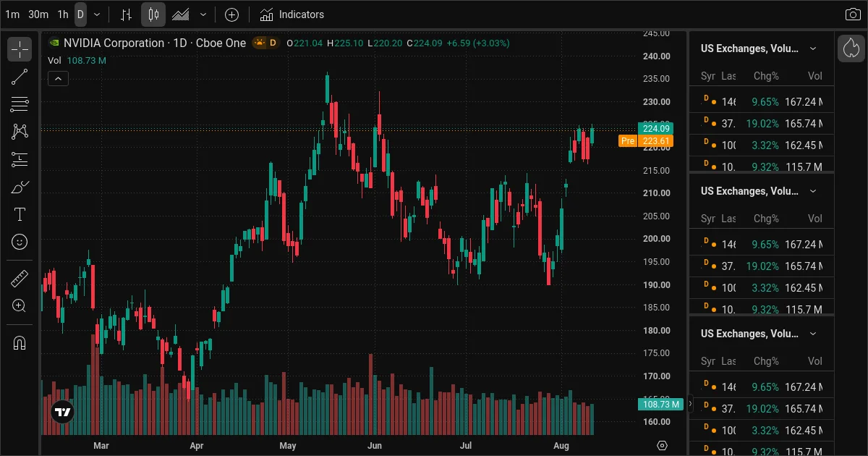Screen dimensions: 868x456
Task: Click the 224.09 current price label
Action: coord(656,129)
